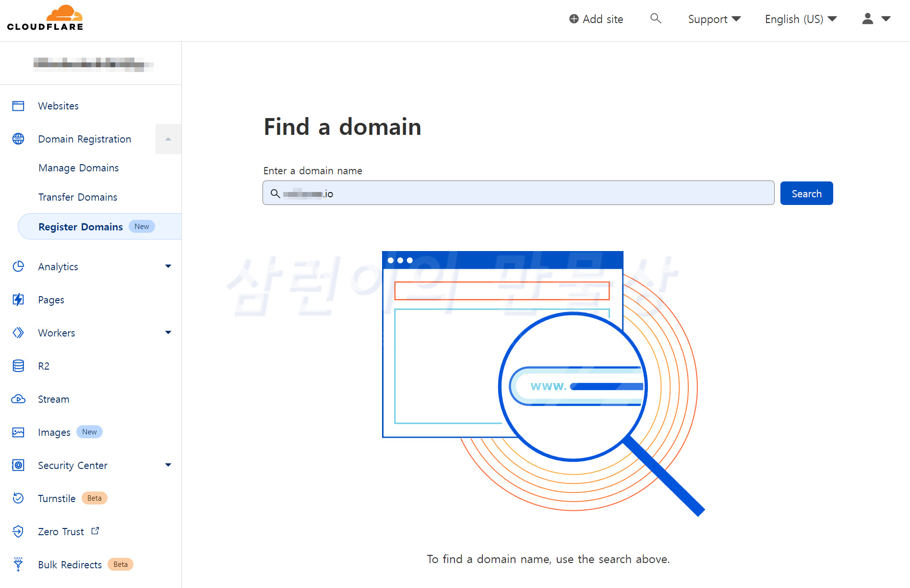Click the Security Center shield icon
Viewport: 910px width, 588px height.
18,465
